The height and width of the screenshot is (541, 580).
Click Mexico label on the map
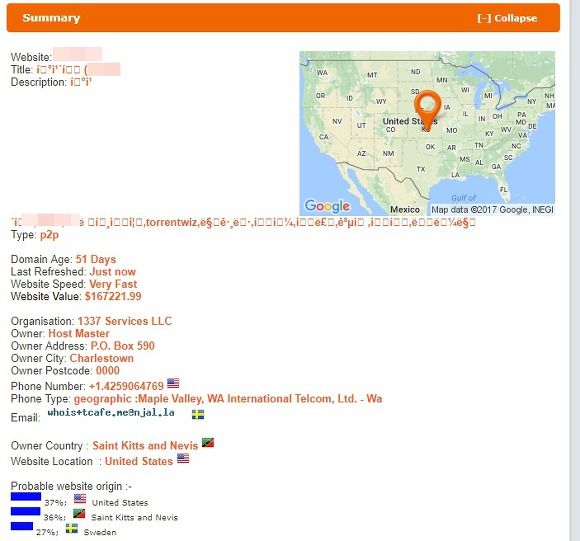(405, 210)
